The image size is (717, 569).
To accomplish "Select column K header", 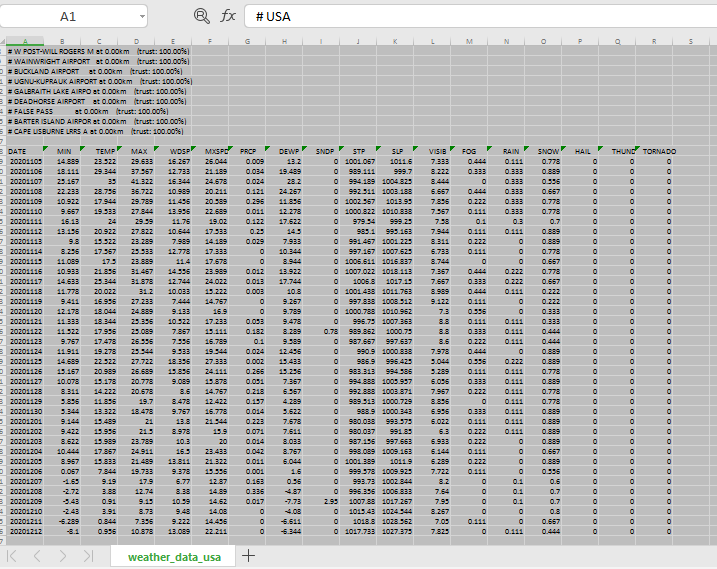I will pyautogui.click(x=395, y=41).
